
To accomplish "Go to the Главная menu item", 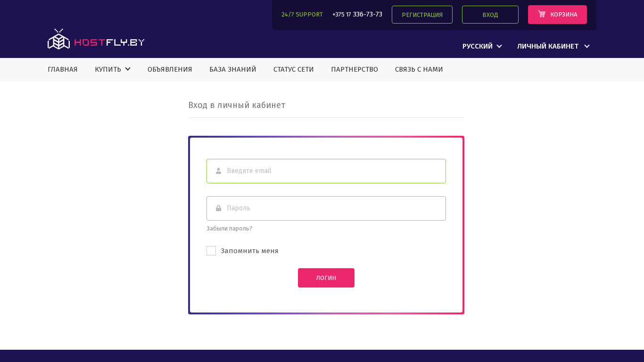I will coord(63,69).
